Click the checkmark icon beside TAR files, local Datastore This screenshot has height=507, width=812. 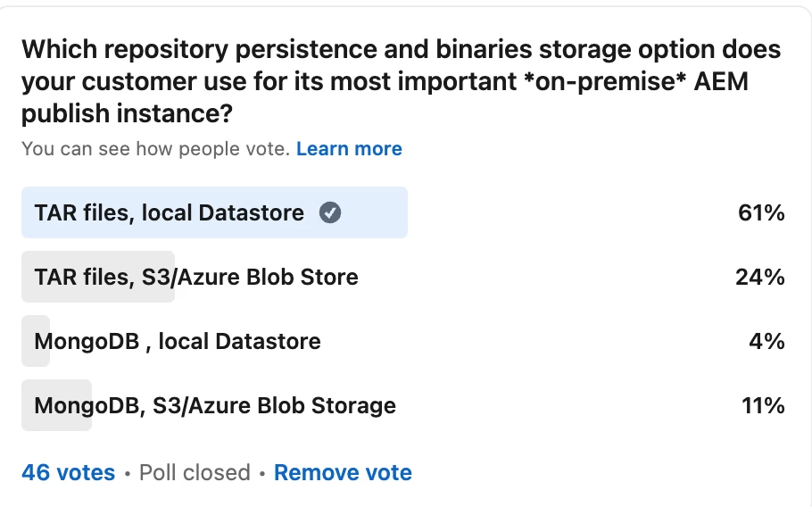coord(330,213)
